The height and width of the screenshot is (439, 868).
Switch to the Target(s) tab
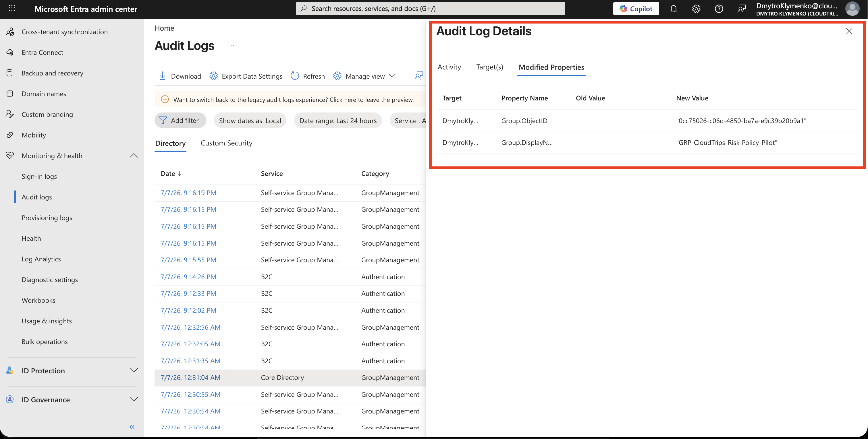490,67
